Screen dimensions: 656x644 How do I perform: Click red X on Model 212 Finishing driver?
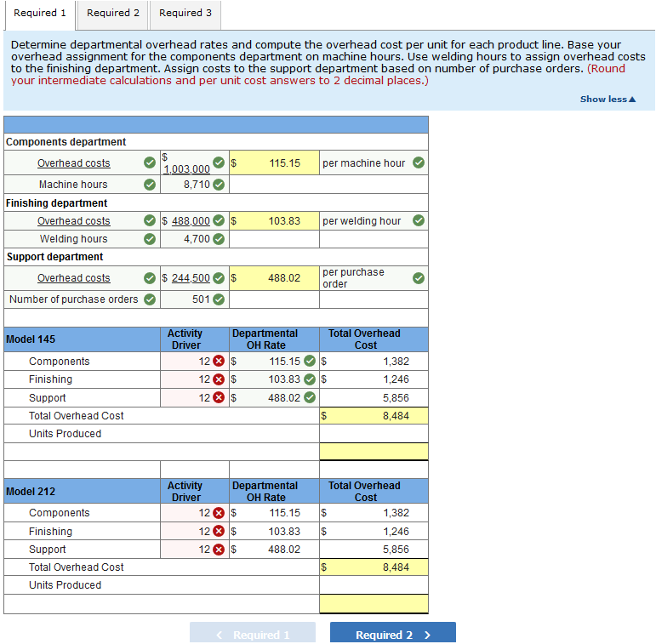219,531
